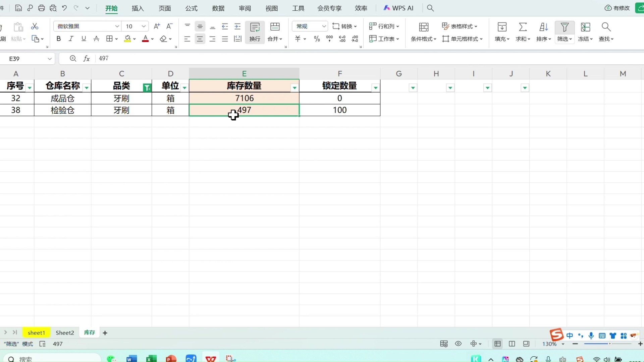Toggle the eye reading preview icon in status bar

coord(458,344)
